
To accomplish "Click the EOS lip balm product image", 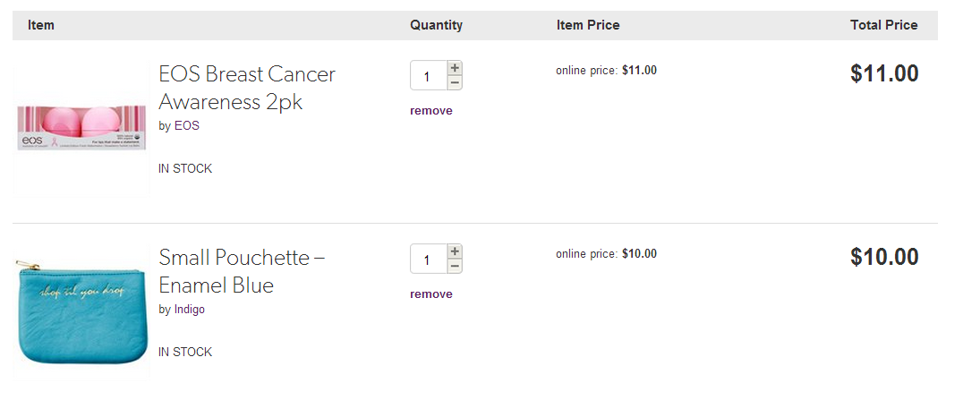I will point(81,127).
